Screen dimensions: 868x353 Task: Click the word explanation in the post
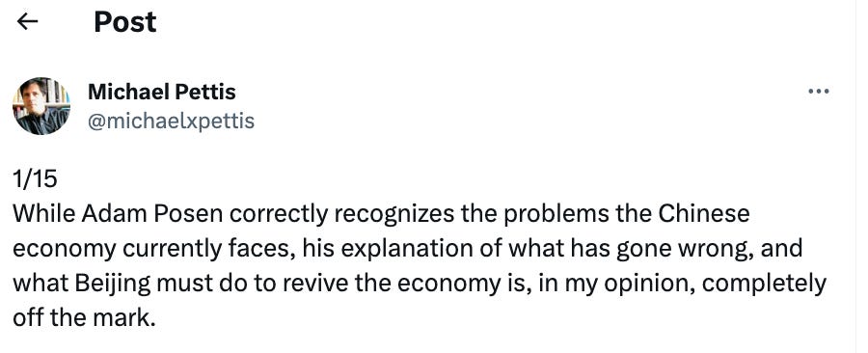(394, 250)
